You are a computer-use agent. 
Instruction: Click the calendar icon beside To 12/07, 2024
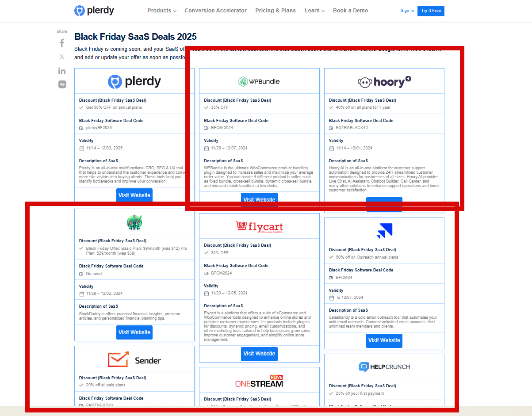tap(331, 298)
